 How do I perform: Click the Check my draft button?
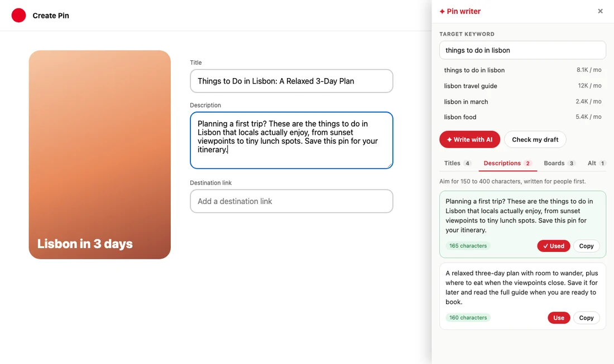pos(535,139)
